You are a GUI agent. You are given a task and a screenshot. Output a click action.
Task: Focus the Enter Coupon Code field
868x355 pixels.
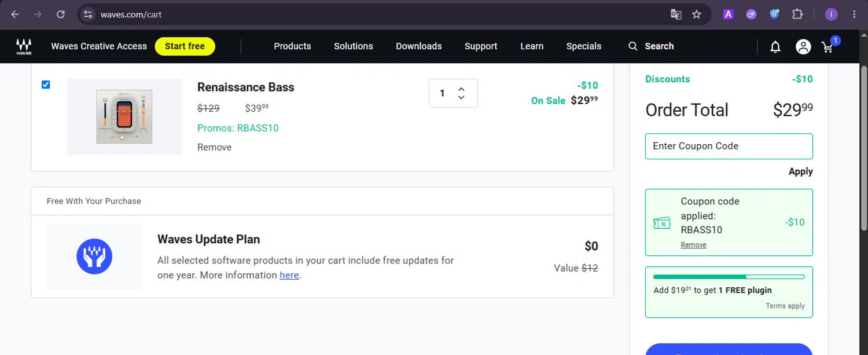729,146
